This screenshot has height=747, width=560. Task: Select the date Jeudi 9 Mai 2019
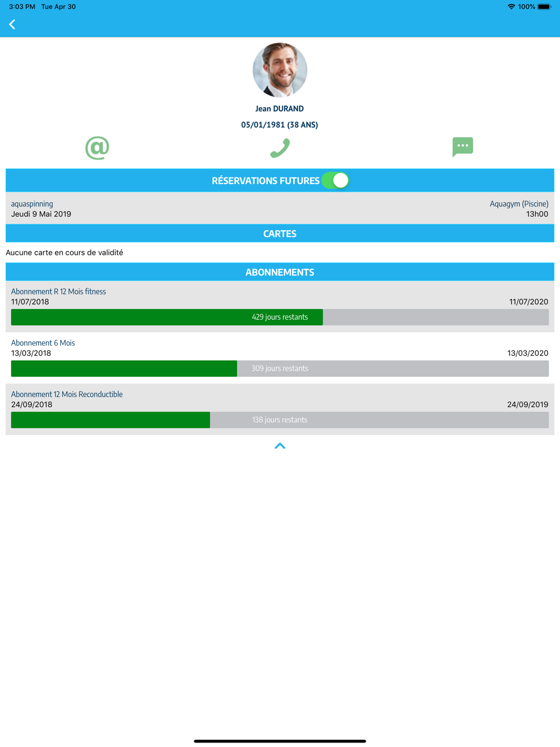41,214
